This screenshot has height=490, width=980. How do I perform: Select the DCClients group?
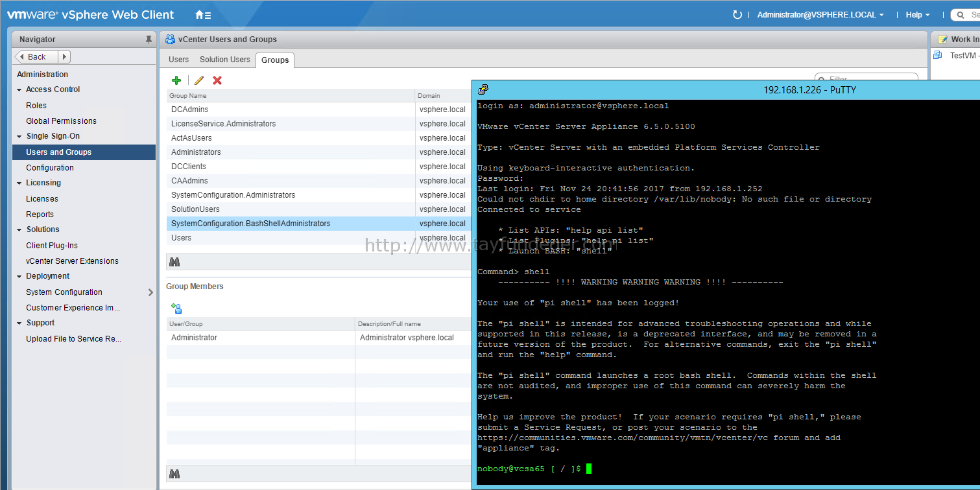point(319,167)
